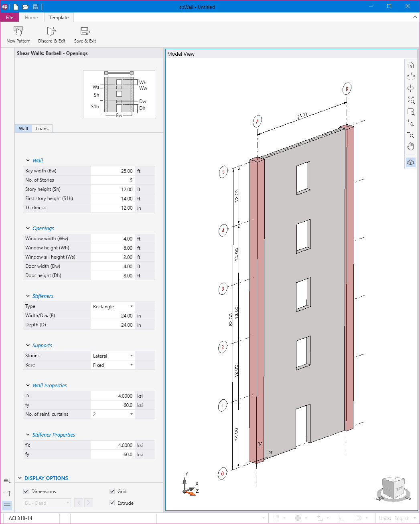Screen dimensions: 420x524
Task: Collapse the Supports section
Action: (28, 345)
